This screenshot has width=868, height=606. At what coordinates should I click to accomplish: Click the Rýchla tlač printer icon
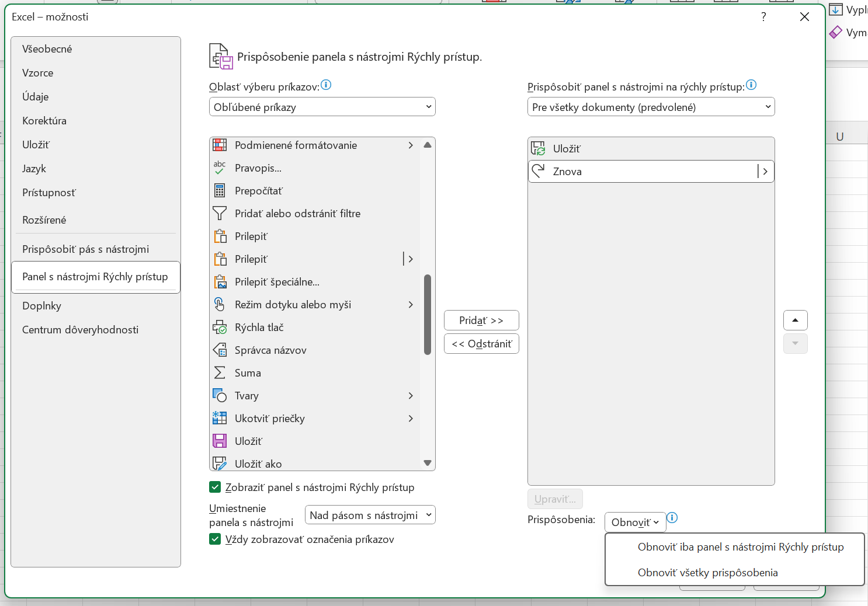[x=220, y=327]
